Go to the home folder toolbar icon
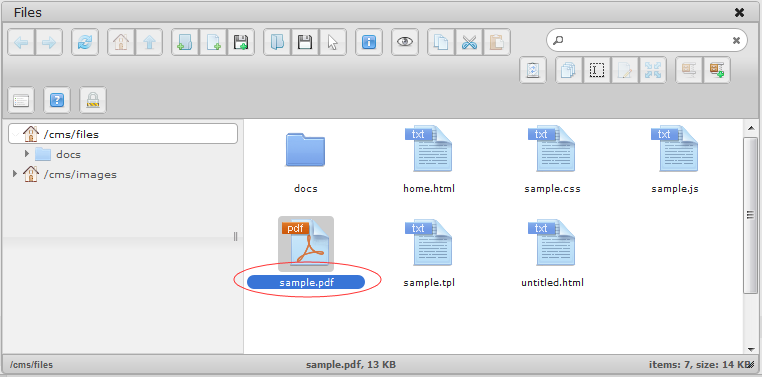The height and width of the screenshot is (377, 762). [121, 42]
